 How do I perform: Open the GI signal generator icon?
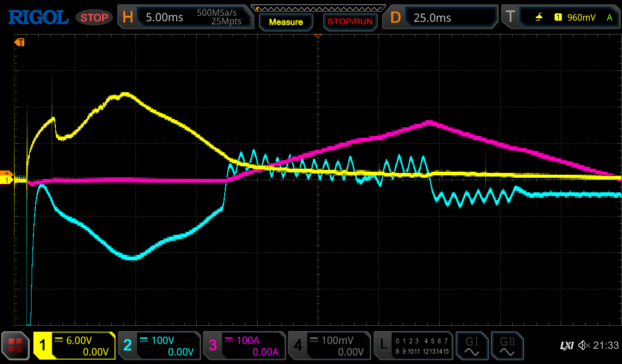(472, 346)
